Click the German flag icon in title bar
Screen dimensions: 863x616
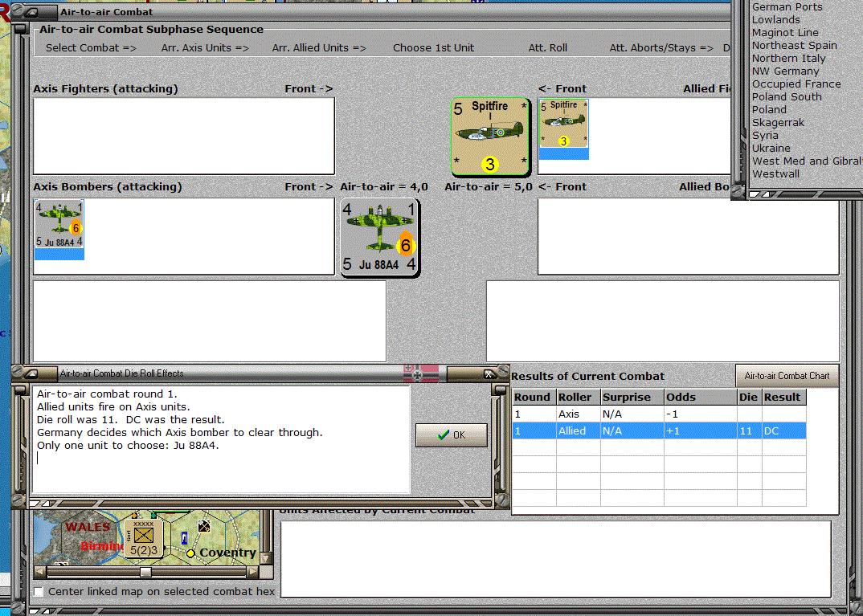pyautogui.click(x=421, y=373)
